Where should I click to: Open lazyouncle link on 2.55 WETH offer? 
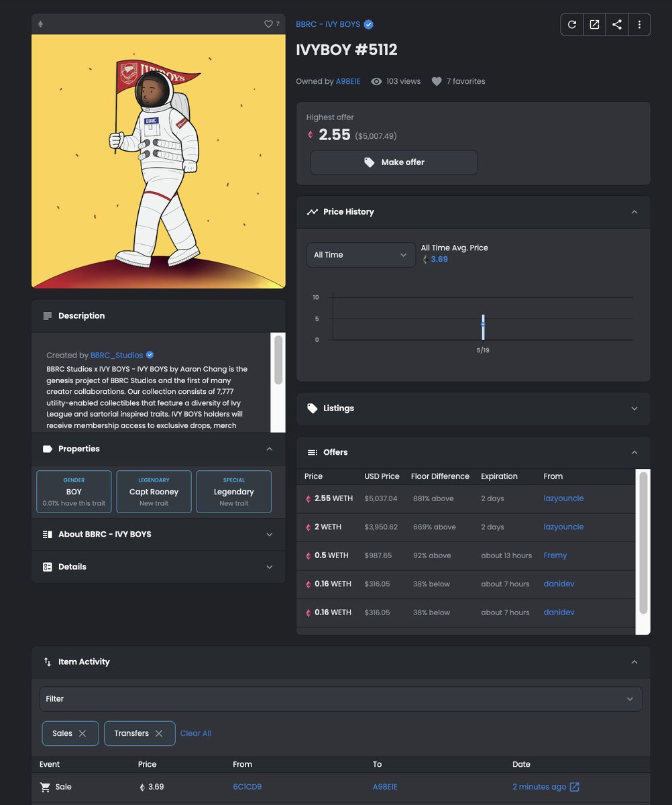[x=563, y=498]
